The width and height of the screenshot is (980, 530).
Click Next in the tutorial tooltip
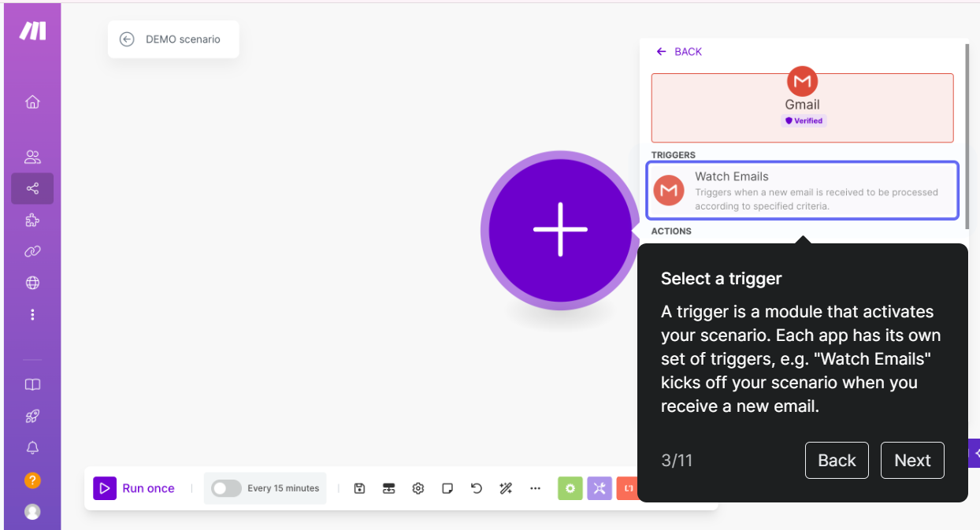(x=912, y=460)
